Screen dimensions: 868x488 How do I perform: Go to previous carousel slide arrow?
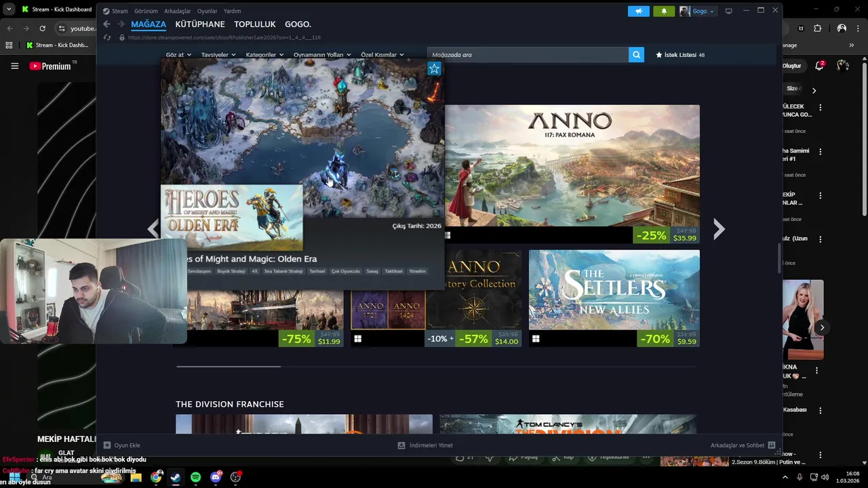click(x=153, y=229)
